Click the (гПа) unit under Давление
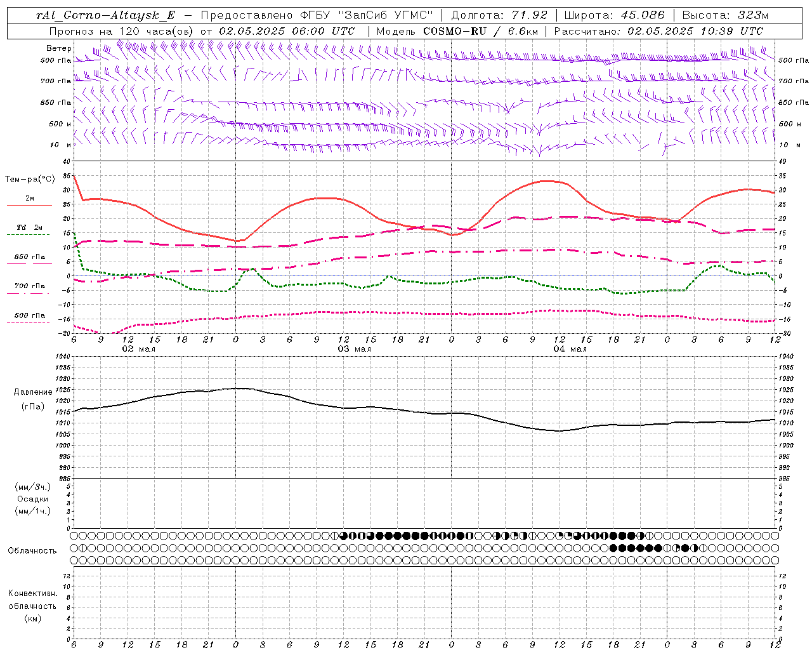The width and height of the screenshot is (812, 650). [33, 407]
